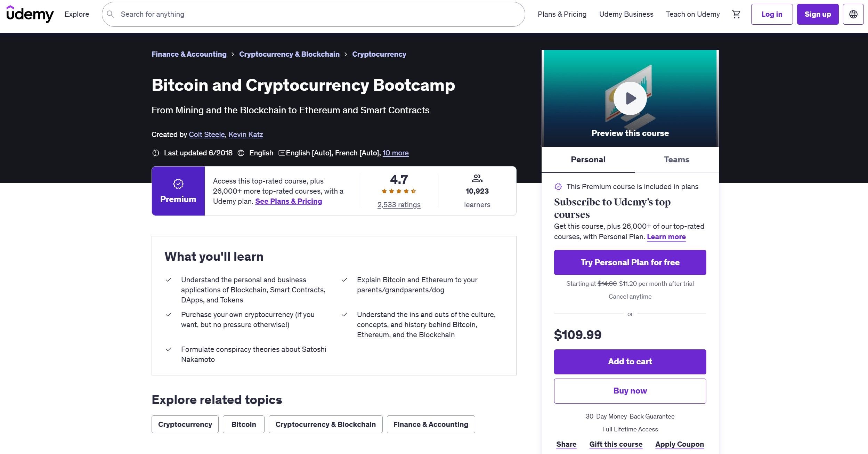Click the search magnifier icon

coord(111,14)
